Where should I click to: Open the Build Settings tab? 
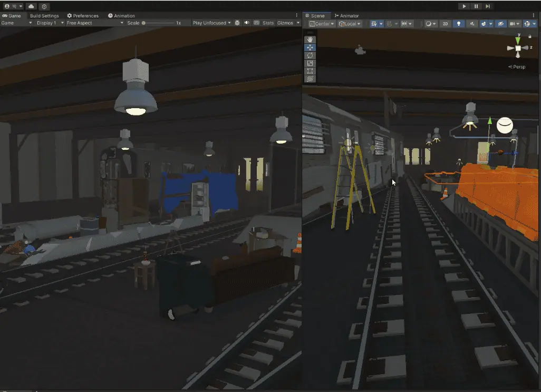pos(44,16)
